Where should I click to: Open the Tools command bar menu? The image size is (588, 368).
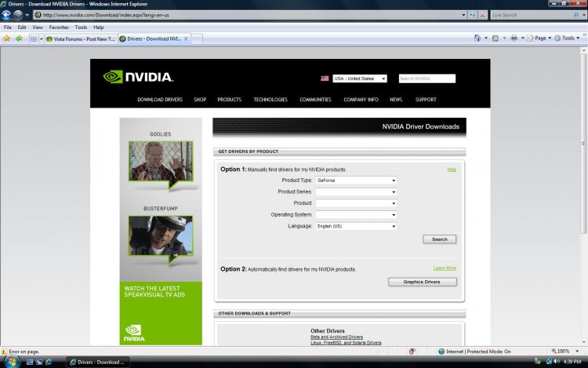coord(567,38)
